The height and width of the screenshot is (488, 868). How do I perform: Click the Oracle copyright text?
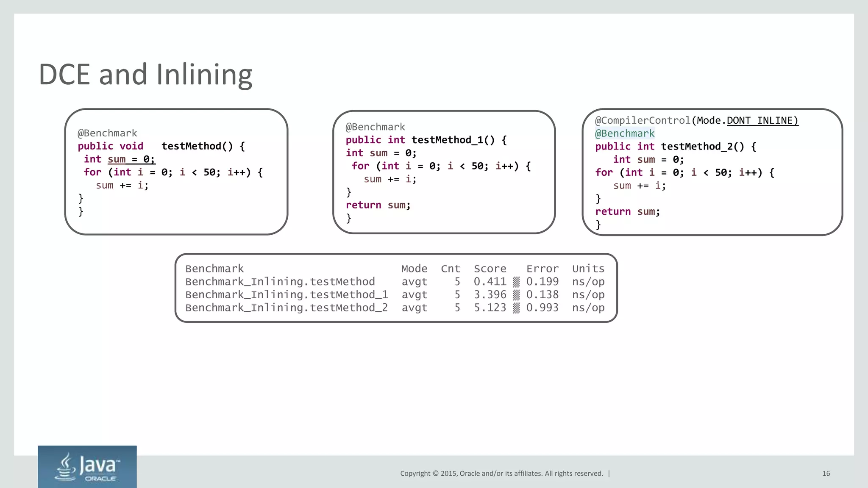point(501,474)
